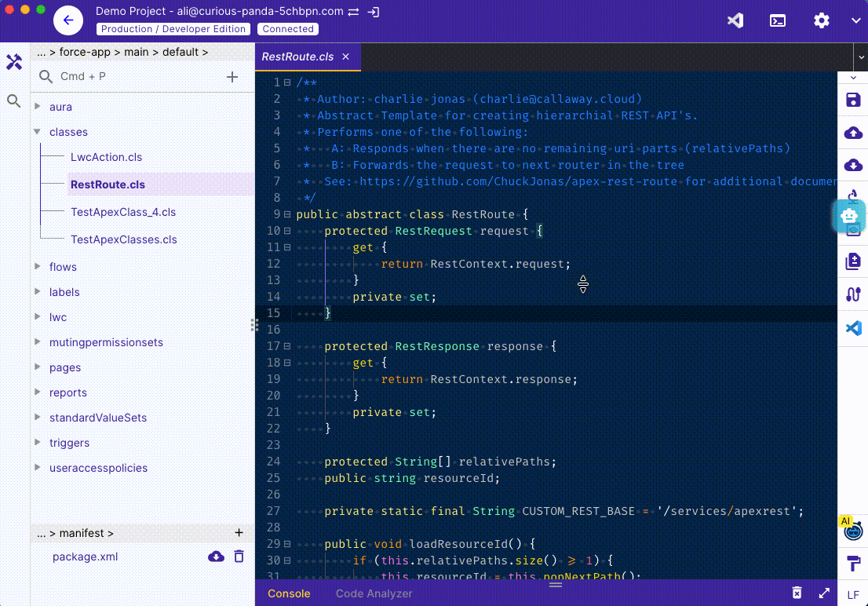Click the LF line ending indicator
The height and width of the screenshot is (606, 868).
click(853, 595)
